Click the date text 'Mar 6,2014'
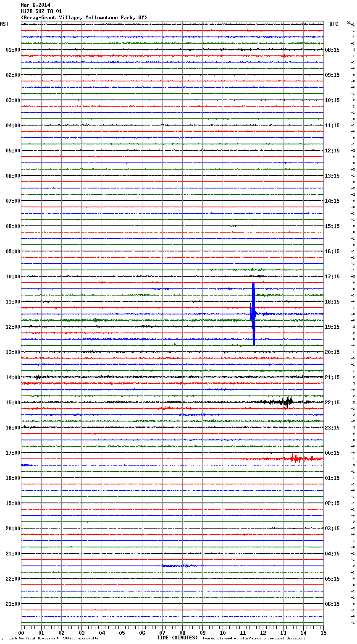The height and width of the screenshot is (644, 357). pos(35,5)
